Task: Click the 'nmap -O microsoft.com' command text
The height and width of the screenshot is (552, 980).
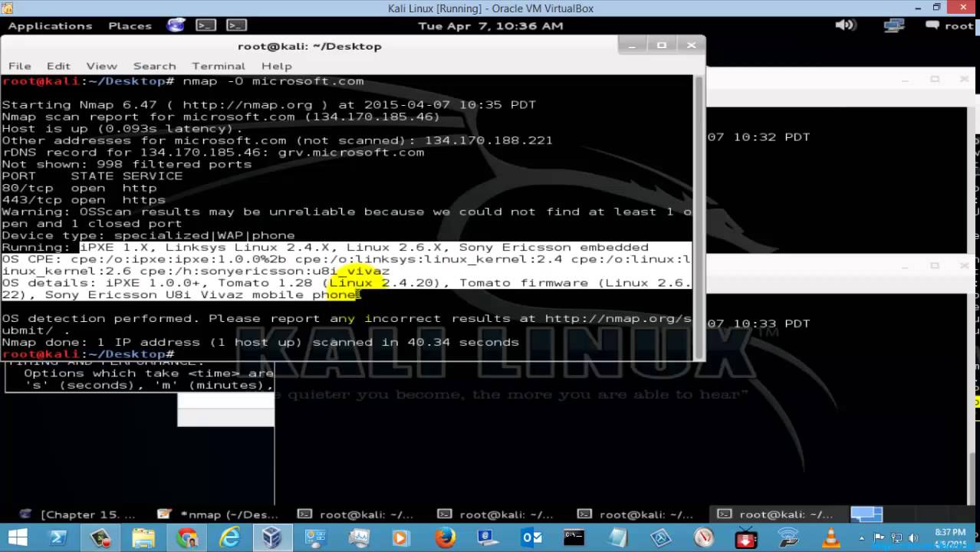Action: tap(273, 81)
